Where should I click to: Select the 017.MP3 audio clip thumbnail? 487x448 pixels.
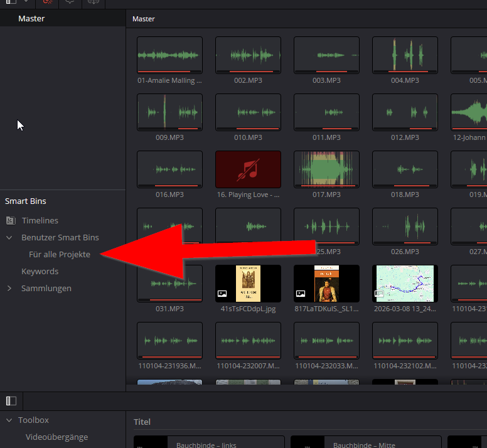(x=326, y=169)
